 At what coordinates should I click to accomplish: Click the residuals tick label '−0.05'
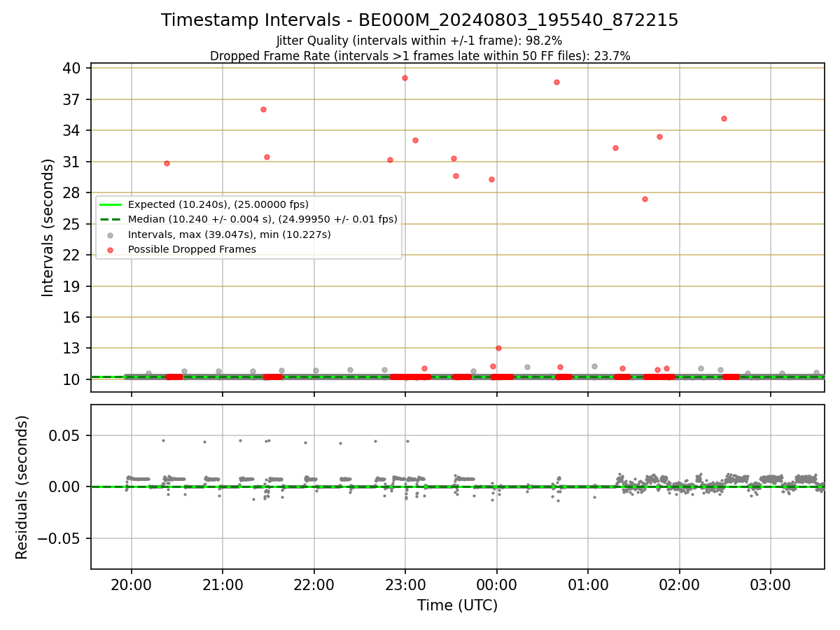pyautogui.click(x=60, y=538)
